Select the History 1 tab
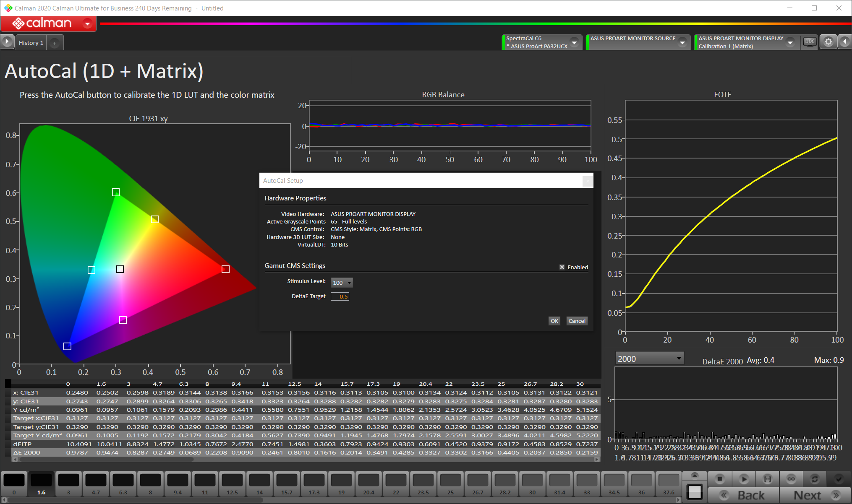 [x=31, y=43]
